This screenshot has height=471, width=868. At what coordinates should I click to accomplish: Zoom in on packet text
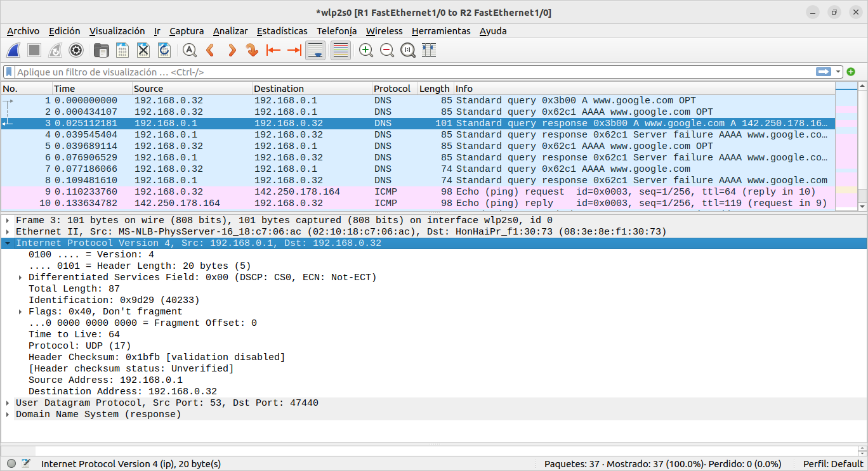[366, 50]
